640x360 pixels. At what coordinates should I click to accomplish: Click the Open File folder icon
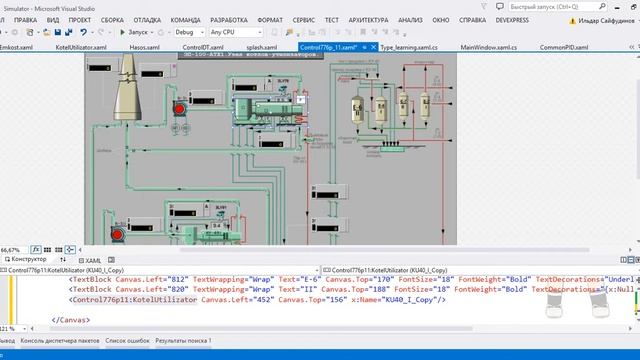(47, 32)
